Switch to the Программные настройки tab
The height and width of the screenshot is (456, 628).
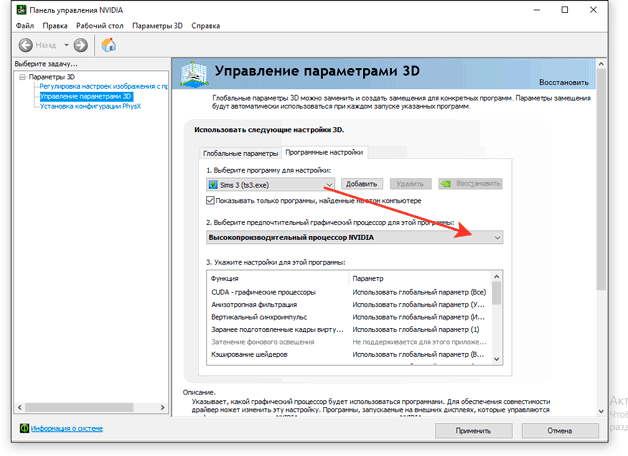coord(324,153)
